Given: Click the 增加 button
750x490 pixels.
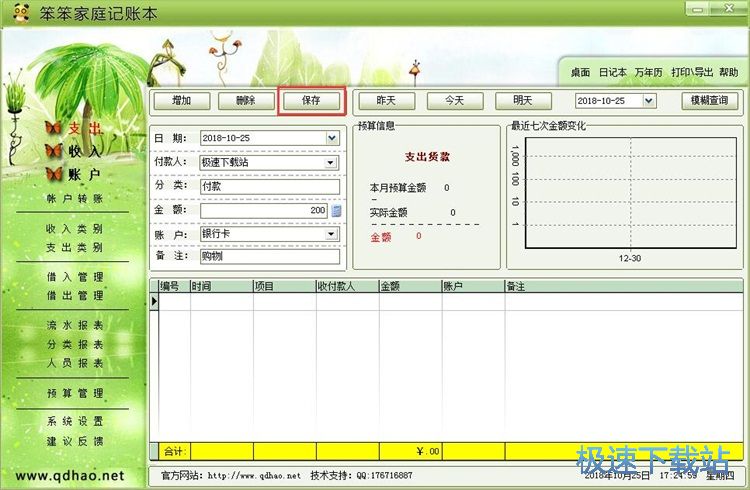Looking at the screenshot, I should click(x=182, y=101).
